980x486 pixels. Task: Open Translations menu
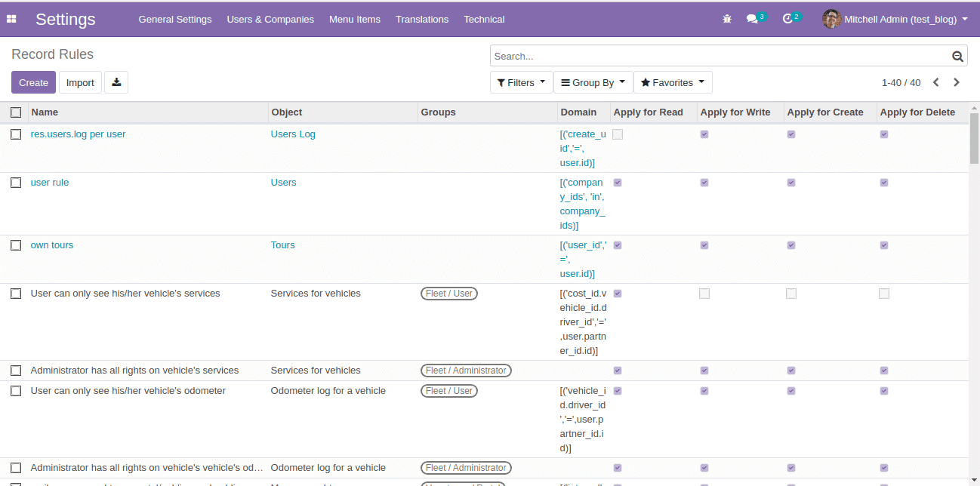pyautogui.click(x=422, y=19)
